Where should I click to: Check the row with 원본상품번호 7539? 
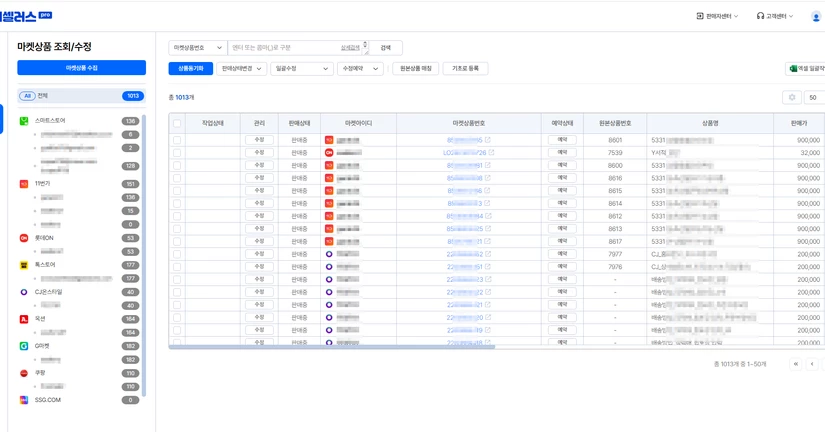(177, 153)
